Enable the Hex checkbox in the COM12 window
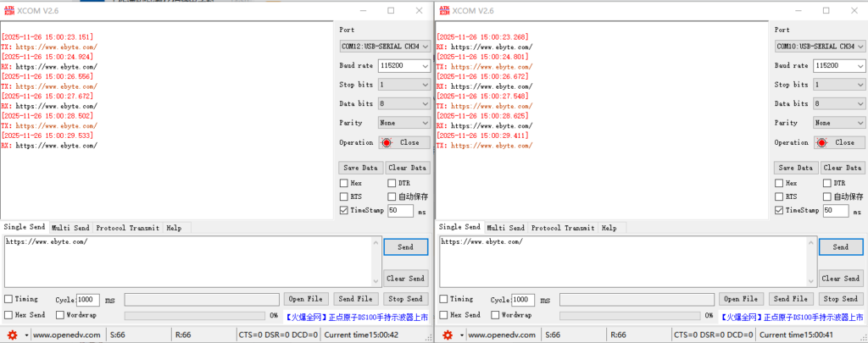 344,183
